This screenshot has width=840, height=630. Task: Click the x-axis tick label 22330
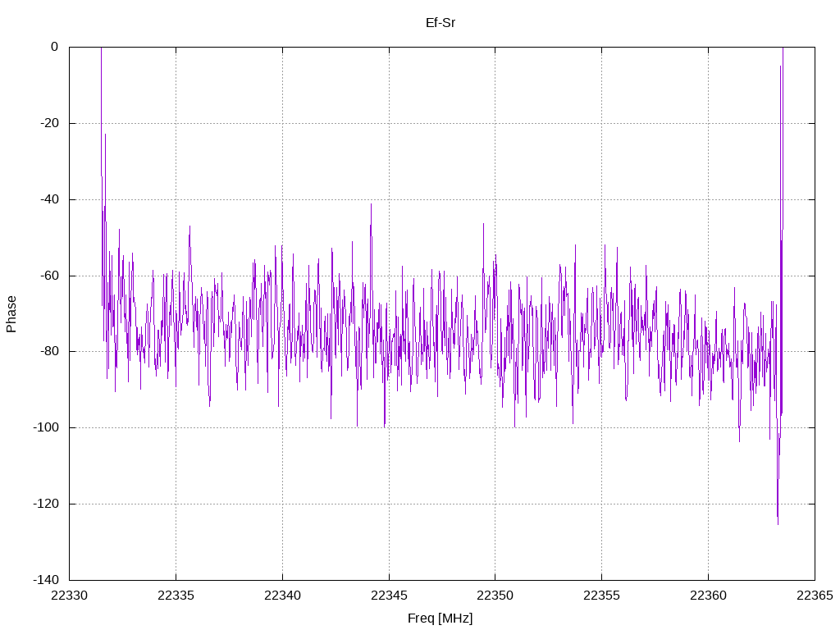pos(69,596)
